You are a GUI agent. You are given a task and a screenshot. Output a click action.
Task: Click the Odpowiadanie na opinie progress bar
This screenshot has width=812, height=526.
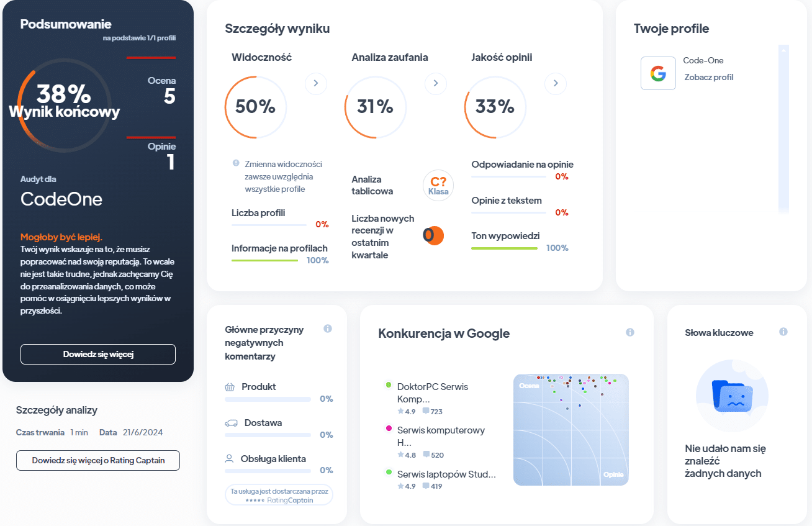point(509,177)
